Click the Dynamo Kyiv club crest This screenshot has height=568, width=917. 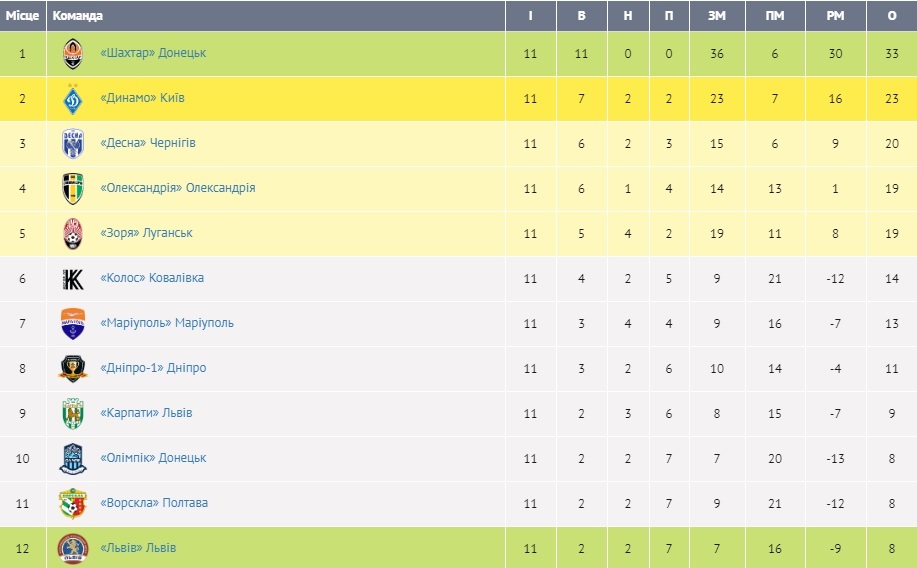73,98
